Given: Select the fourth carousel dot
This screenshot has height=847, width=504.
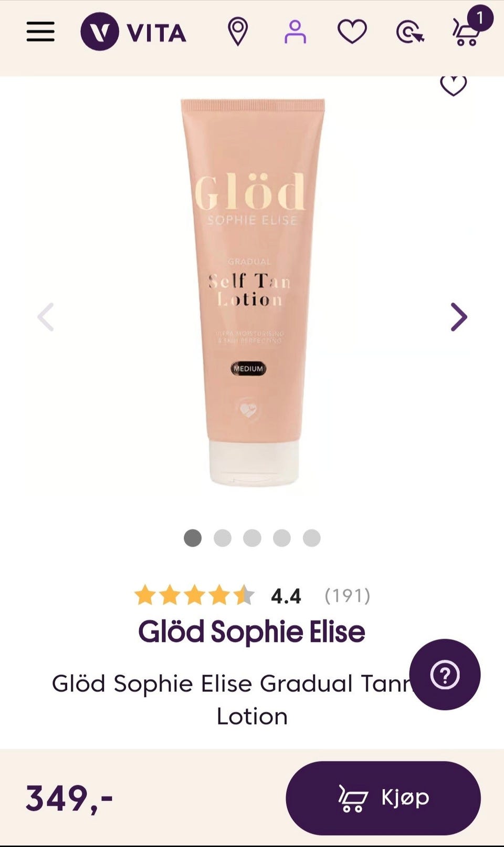Looking at the screenshot, I should [x=282, y=538].
